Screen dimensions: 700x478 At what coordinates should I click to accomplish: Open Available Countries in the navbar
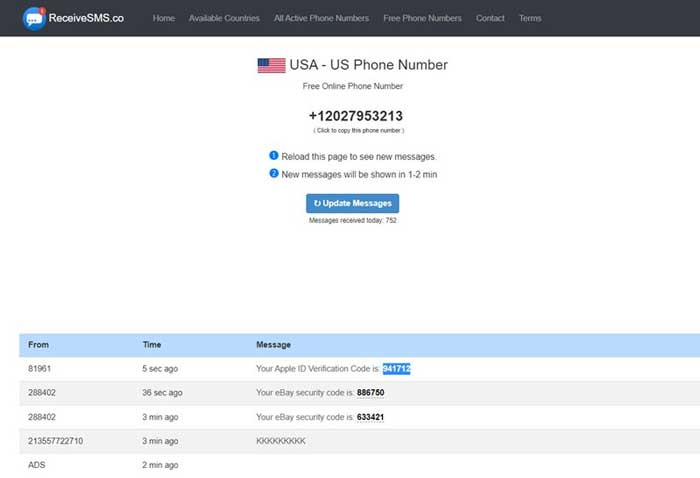(224, 18)
